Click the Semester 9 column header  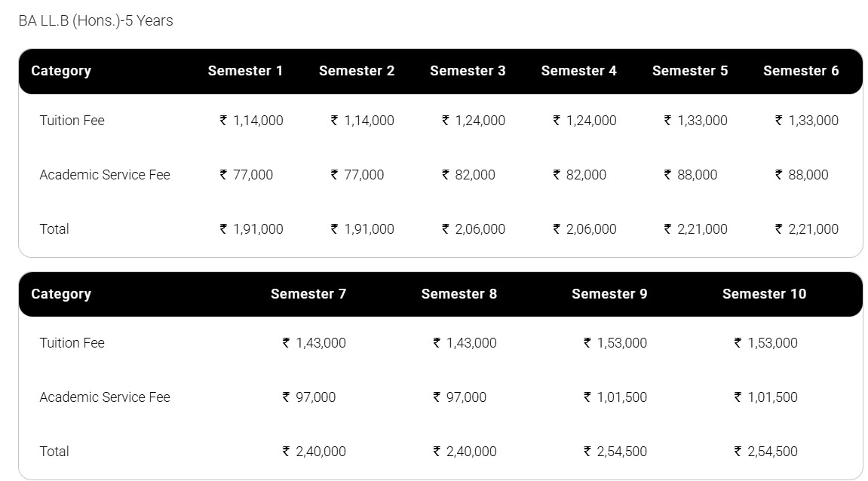coord(609,294)
